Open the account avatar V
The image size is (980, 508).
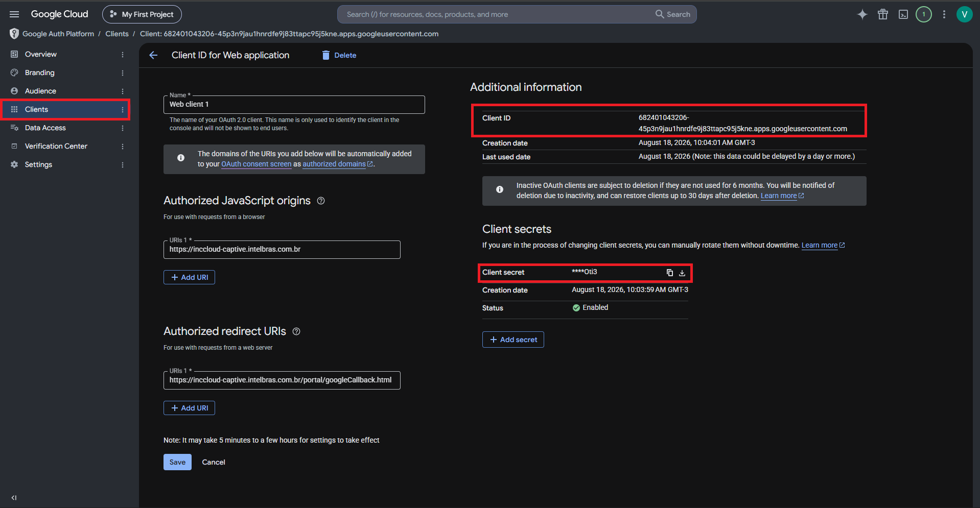[x=965, y=14]
